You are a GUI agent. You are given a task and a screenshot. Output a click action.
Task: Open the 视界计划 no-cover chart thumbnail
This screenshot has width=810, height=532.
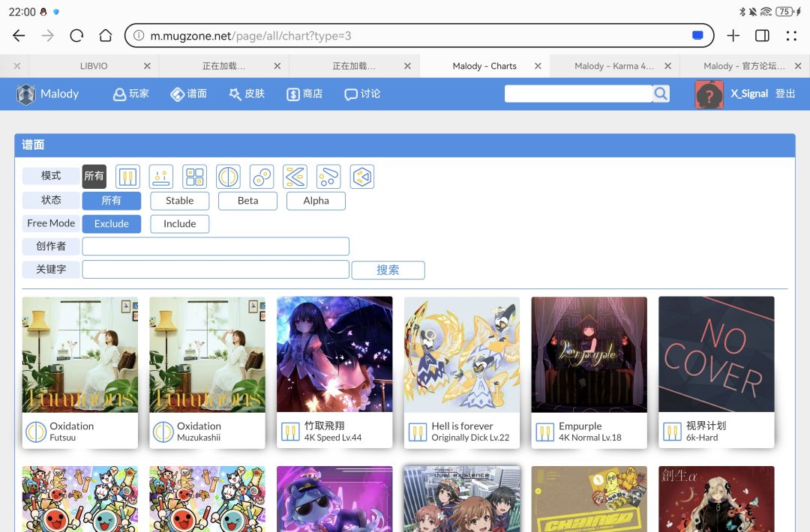click(716, 354)
